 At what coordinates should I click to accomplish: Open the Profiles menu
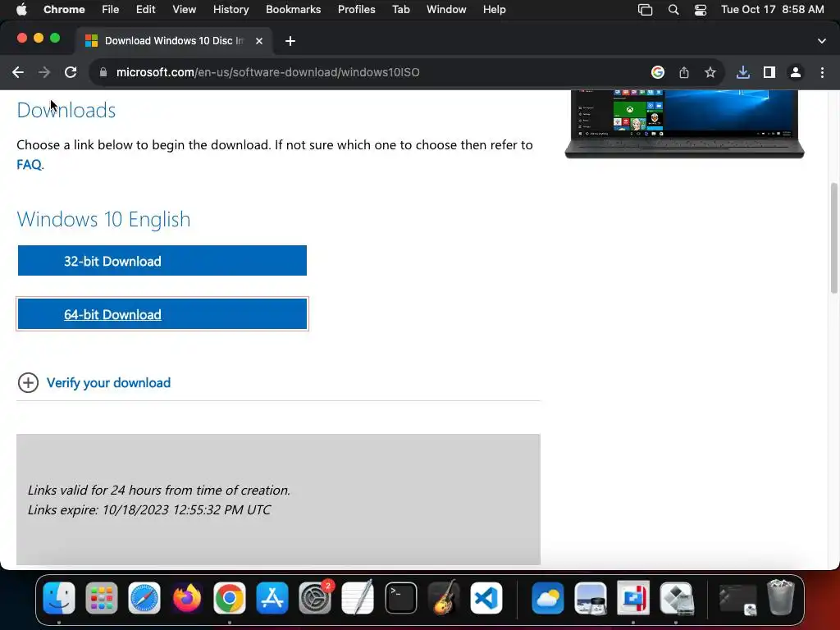click(x=356, y=10)
